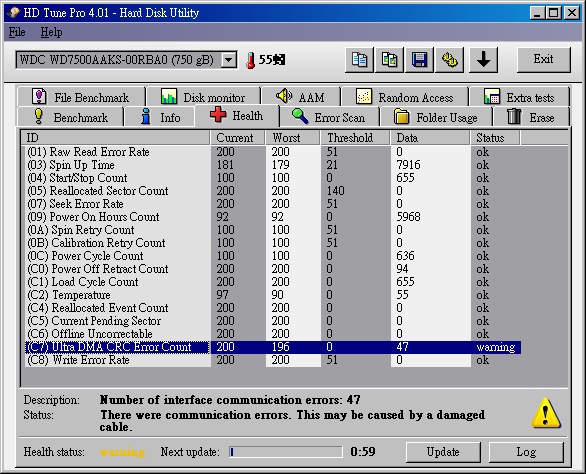Select the Power Cycle Count row
The height and width of the screenshot is (474, 586).
pos(273,256)
